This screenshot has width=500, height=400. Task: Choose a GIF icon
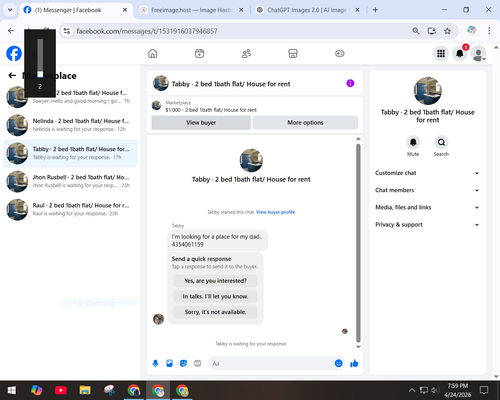click(x=197, y=363)
